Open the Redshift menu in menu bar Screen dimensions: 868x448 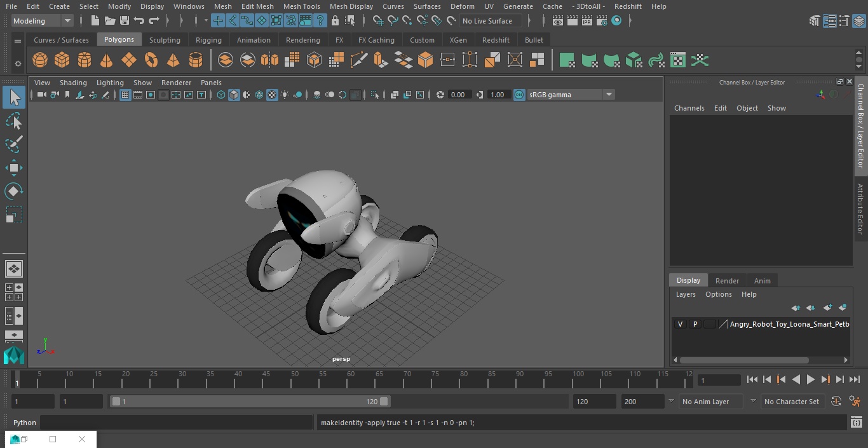(628, 6)
